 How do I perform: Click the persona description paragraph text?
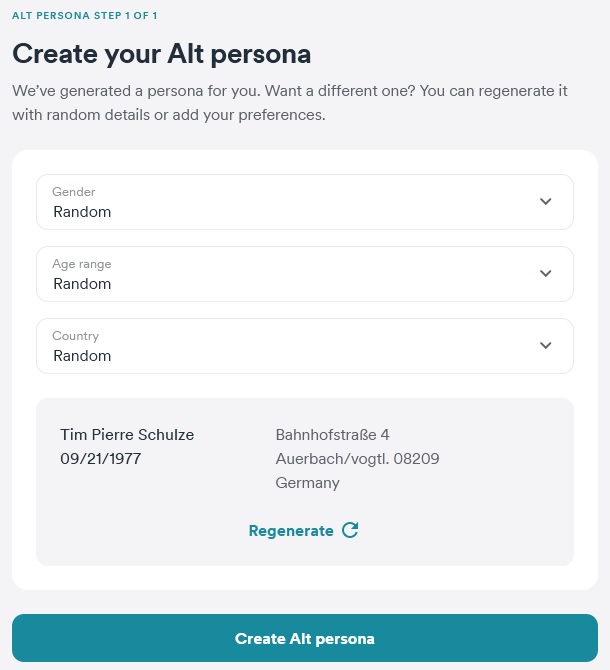click(x=290, y=103)
